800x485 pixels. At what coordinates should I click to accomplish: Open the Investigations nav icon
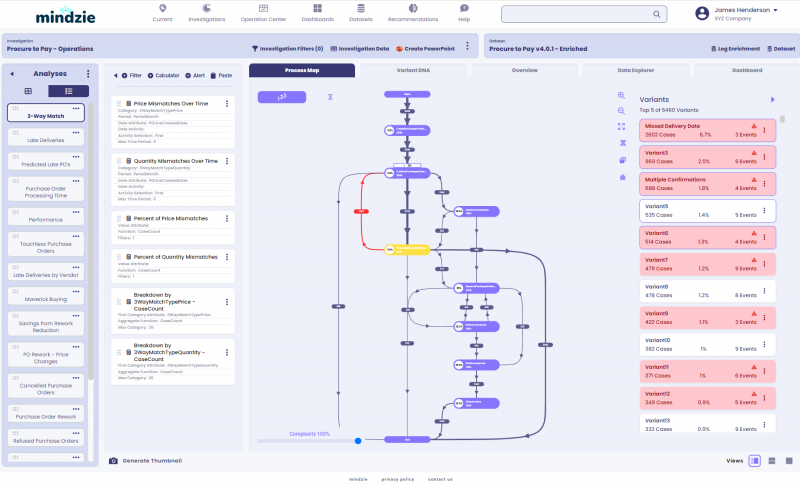[x=207, y=8]
